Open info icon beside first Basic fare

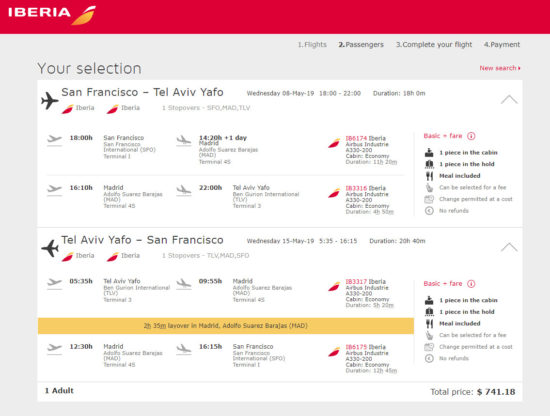[471, 136]
